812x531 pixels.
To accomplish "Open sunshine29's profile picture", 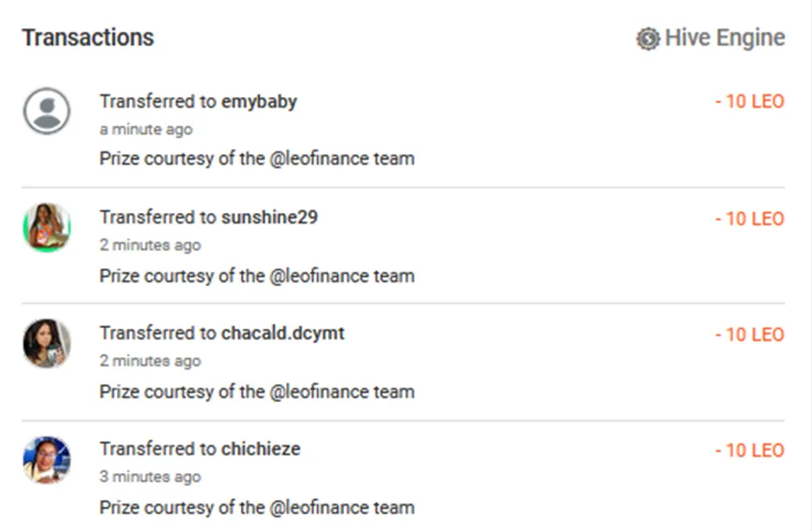I will (x=47, y=227).
